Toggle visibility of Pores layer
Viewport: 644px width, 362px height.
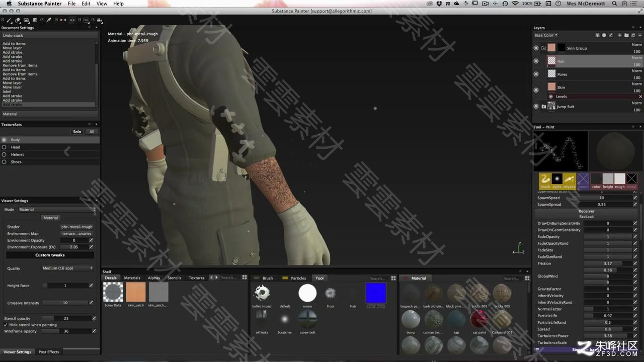point(536,74)
